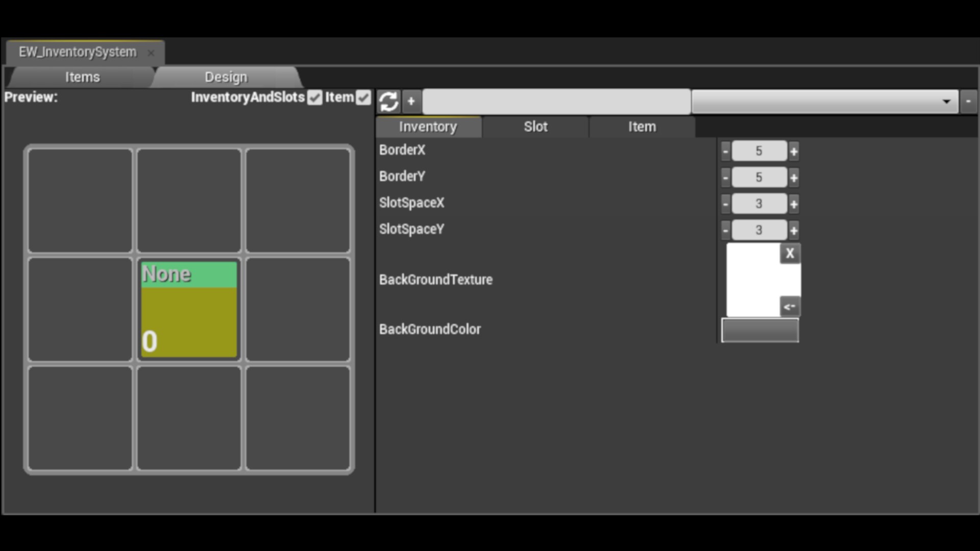Close the EW_InventorySystem tab
The height and width of the screenshot is (551, 980).
pos(151,53)
